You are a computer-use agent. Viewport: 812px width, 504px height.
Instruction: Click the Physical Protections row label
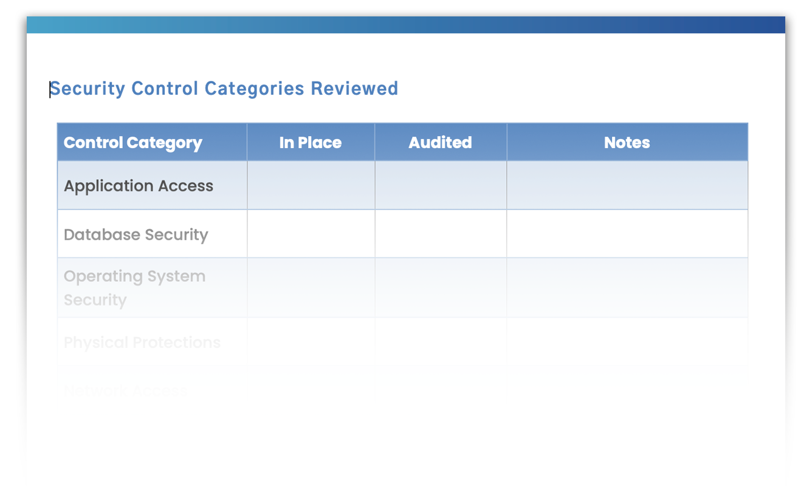point(142,342)
